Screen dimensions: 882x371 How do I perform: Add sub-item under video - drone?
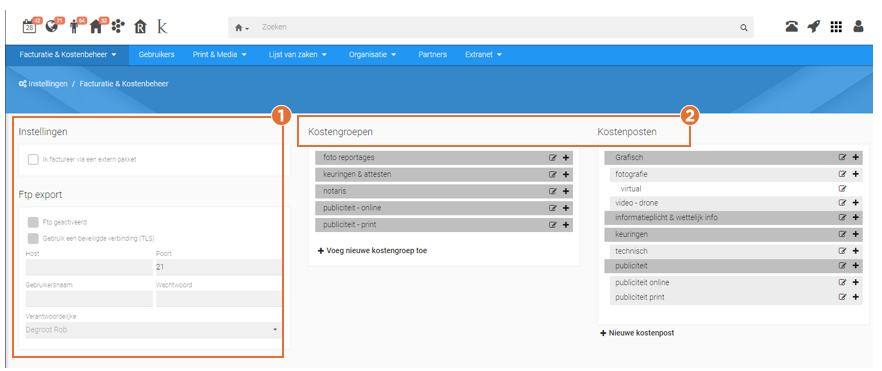[856, 203]
